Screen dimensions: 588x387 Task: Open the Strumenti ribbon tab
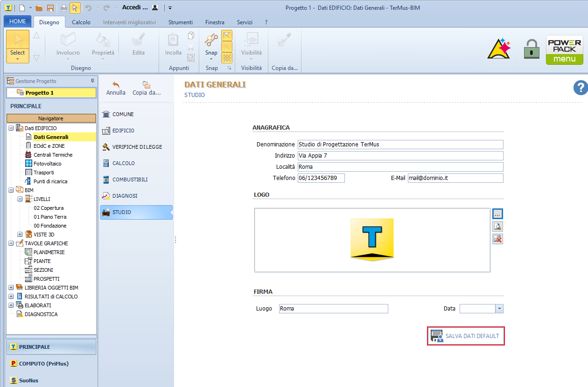[180, 22]
